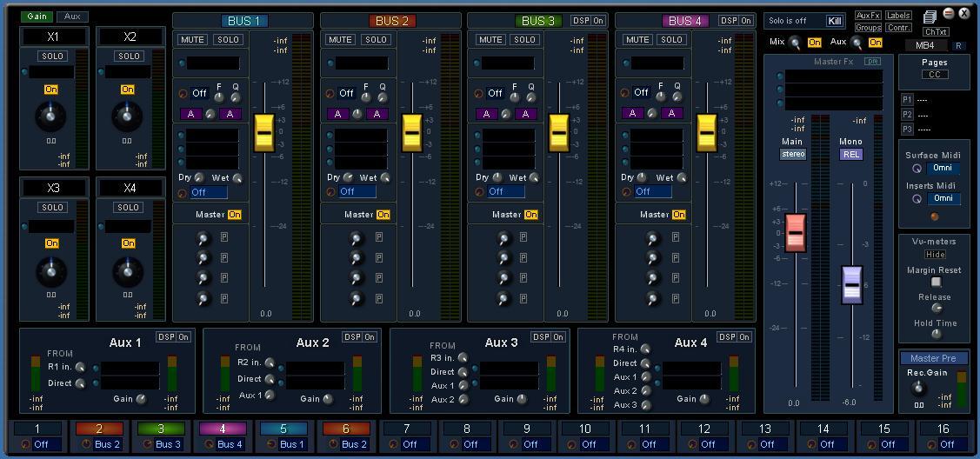
Task: Click the X1 channel gain knob
Action: point(51,116)
